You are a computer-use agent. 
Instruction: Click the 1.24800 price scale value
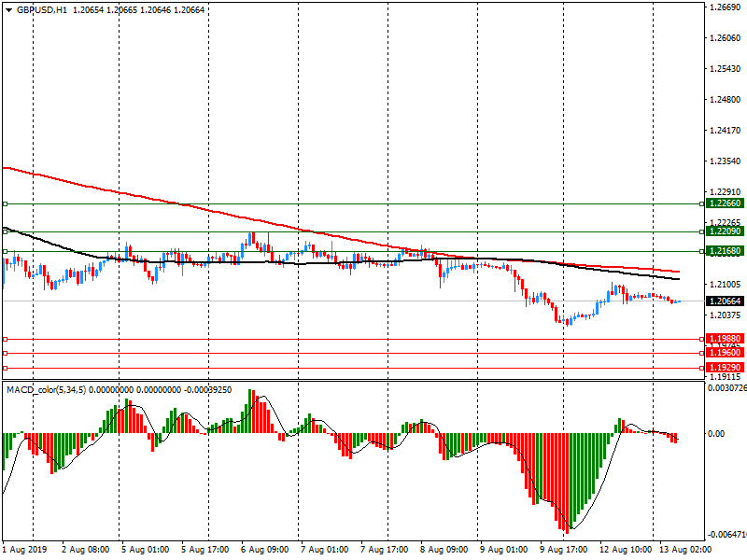point(726,100)
